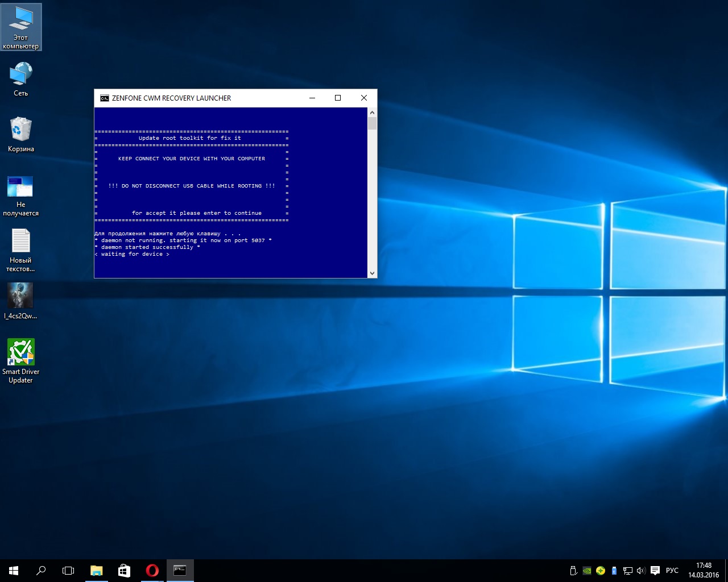
Task: Click the taskbar clock and date
Action: [704, 570]
